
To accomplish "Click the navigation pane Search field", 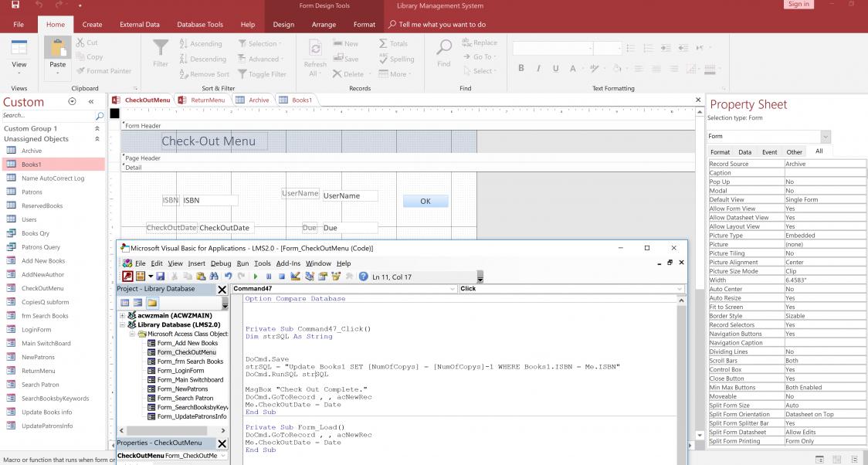I will (48, 116).
